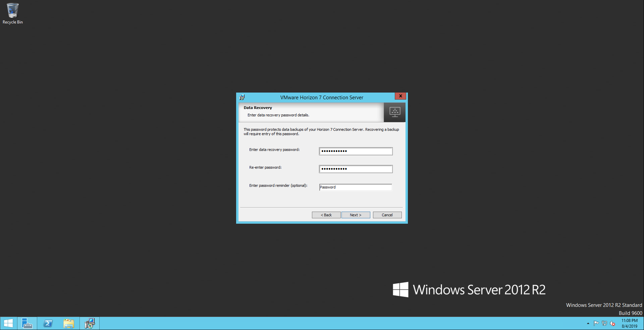Expand hidden system tray icons arrow

588,323
